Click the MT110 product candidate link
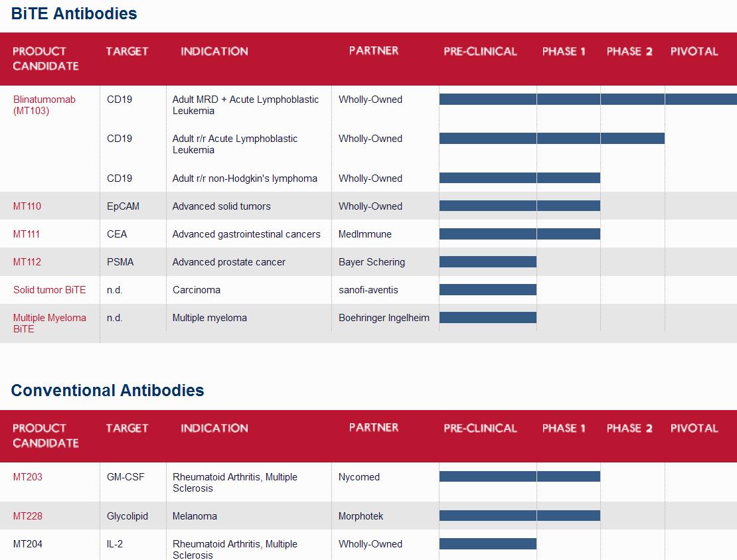This screenshot has width=737, height=560. click(x=27, y=206)
